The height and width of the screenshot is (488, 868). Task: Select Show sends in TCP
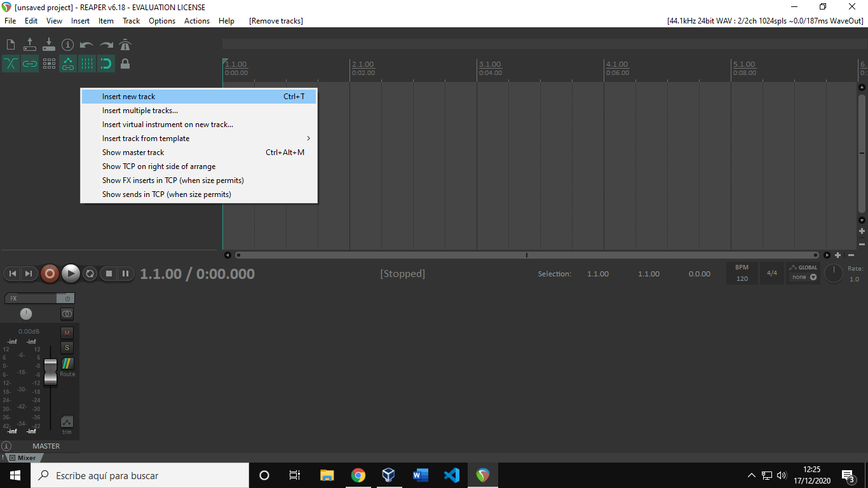[199, 194]
